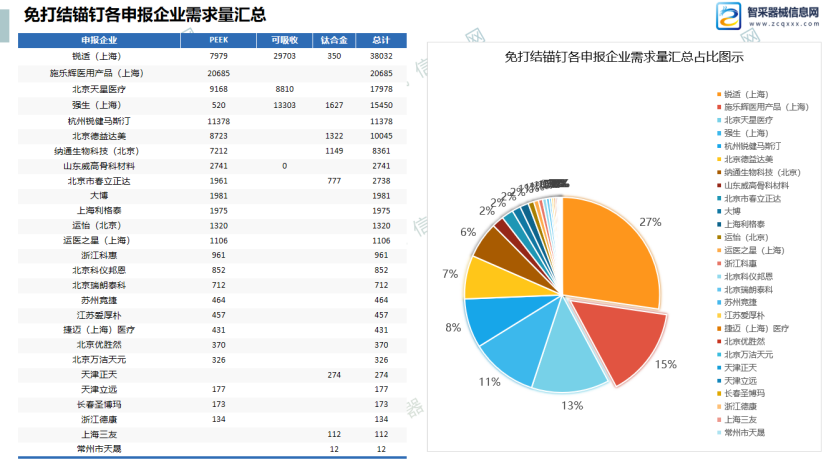Select the 11% pie data label
The width and height of the screenshot is (830, 460).
tap(490, 382)
